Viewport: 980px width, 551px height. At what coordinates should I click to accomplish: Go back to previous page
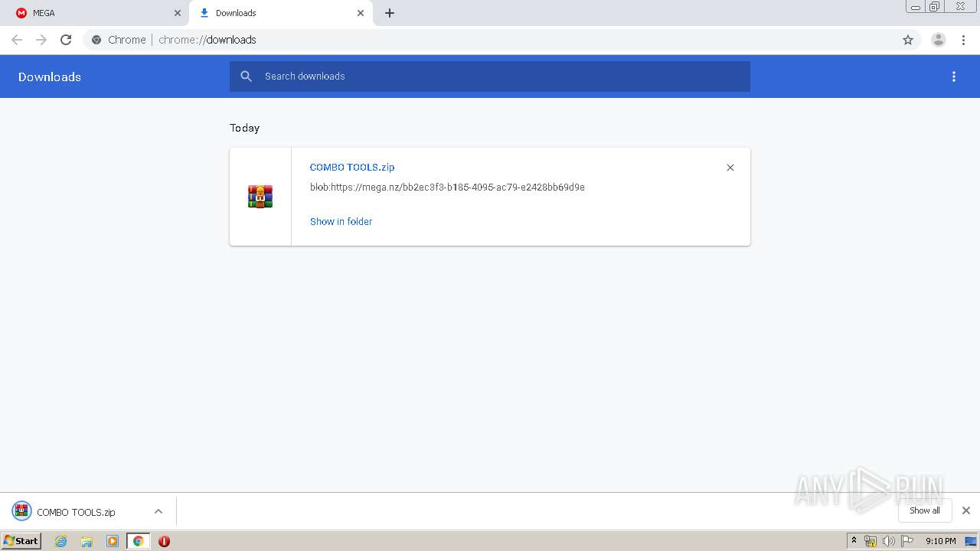[17, 40]
